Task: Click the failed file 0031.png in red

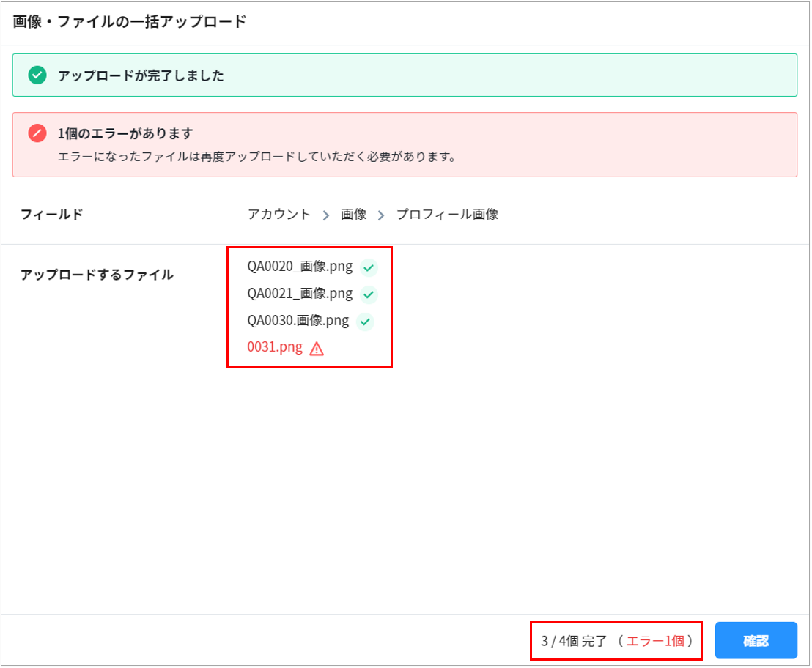Action: pos(275,347)
